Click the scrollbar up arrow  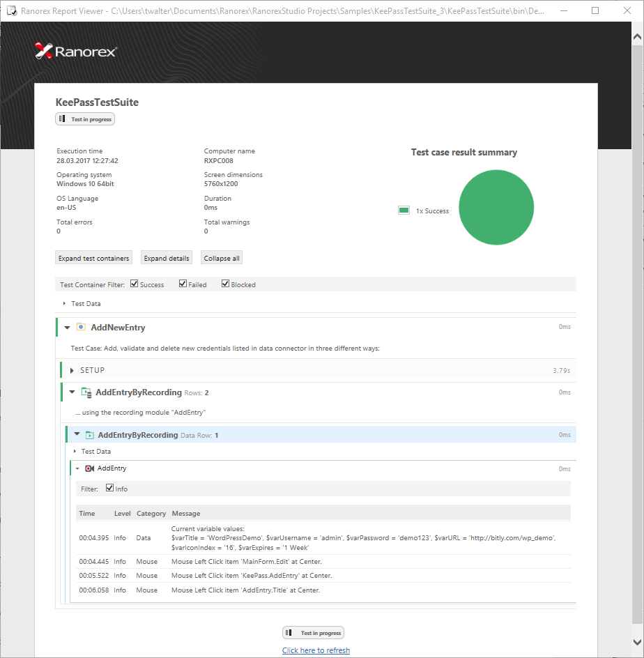(x=637, y=37)
